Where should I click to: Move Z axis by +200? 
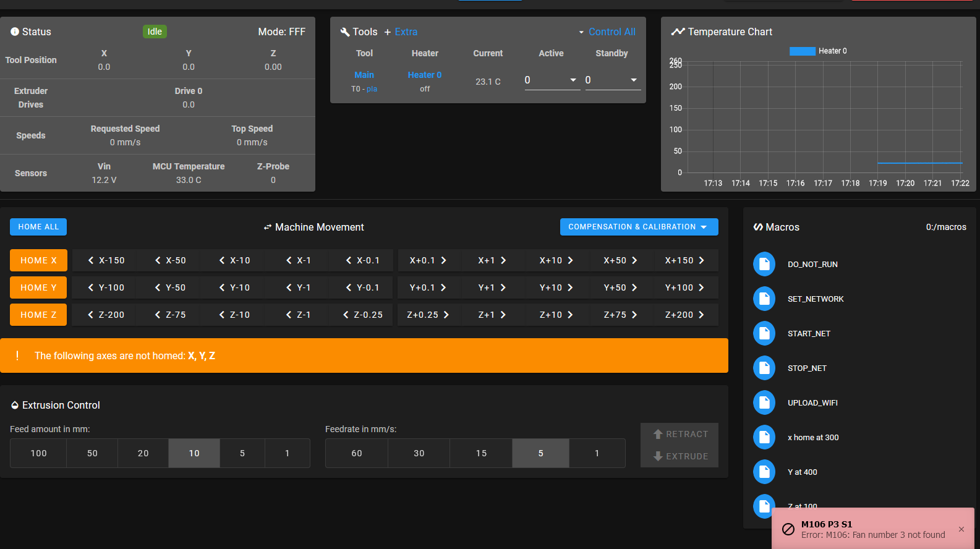click(685, 315)
